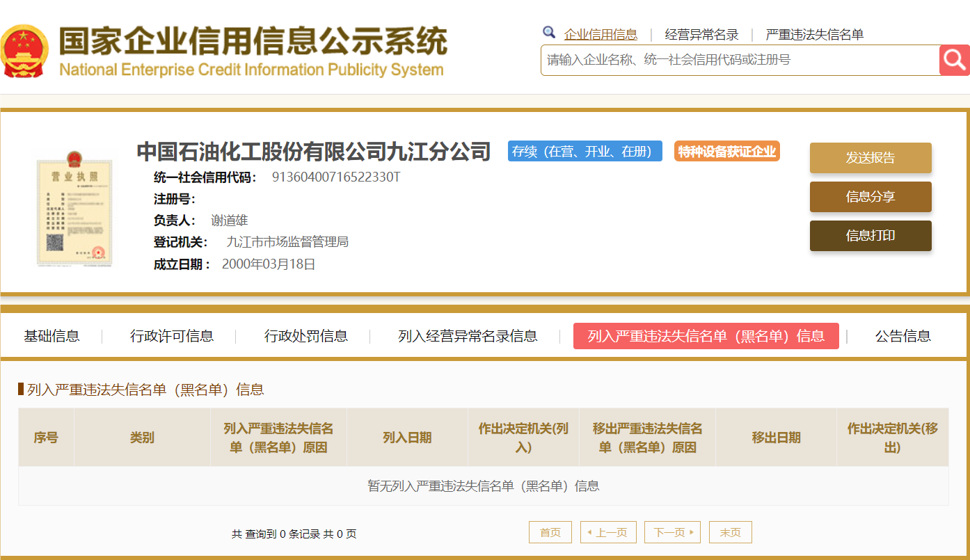Click the 注册号 label

(175, 199)
